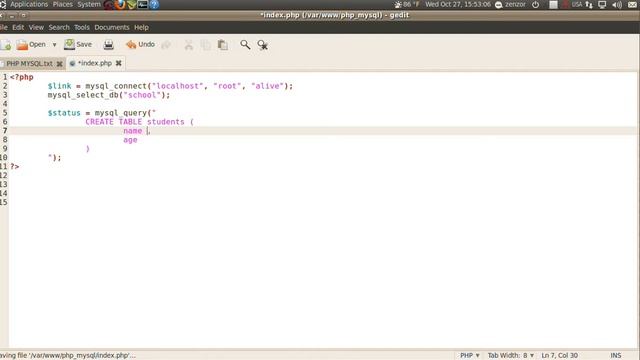Open the Documents menu
This screenshot has height=360, width=640.
pos(111,27)
